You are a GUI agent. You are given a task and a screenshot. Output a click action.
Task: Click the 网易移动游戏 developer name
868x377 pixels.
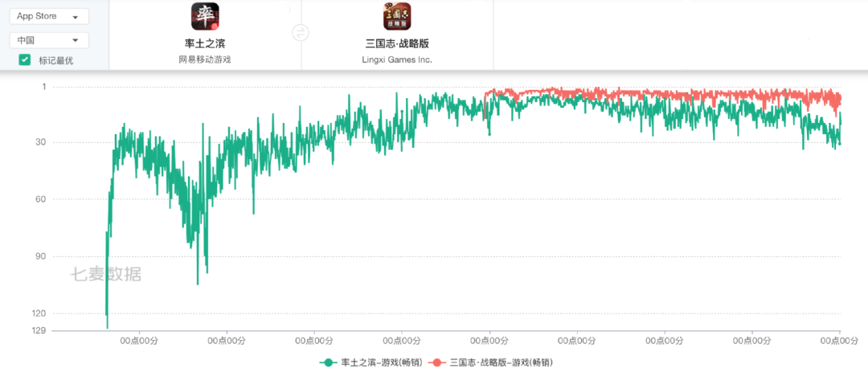[x=205, y=59]
